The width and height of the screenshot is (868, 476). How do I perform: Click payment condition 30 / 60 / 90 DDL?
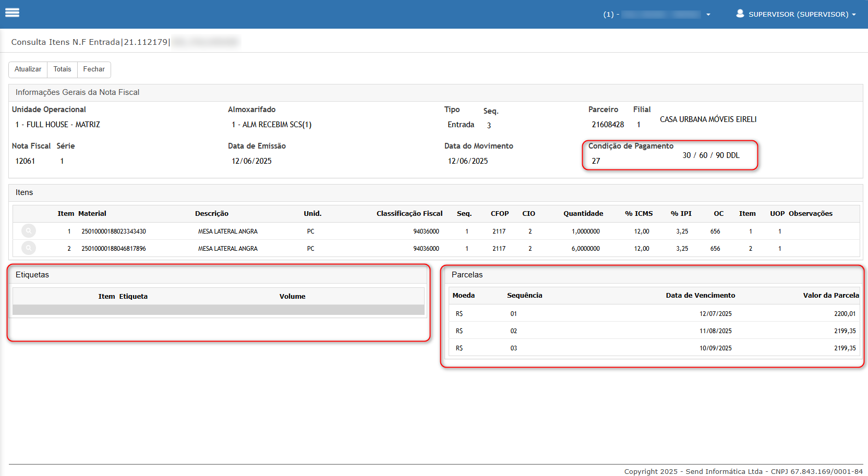click(x=711, y=155)
